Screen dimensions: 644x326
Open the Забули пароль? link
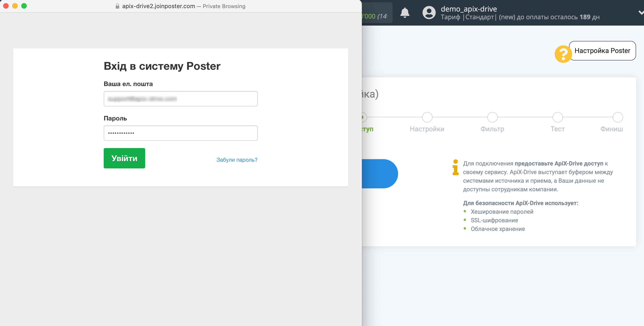pyautogui.click(x=237, y=160)
